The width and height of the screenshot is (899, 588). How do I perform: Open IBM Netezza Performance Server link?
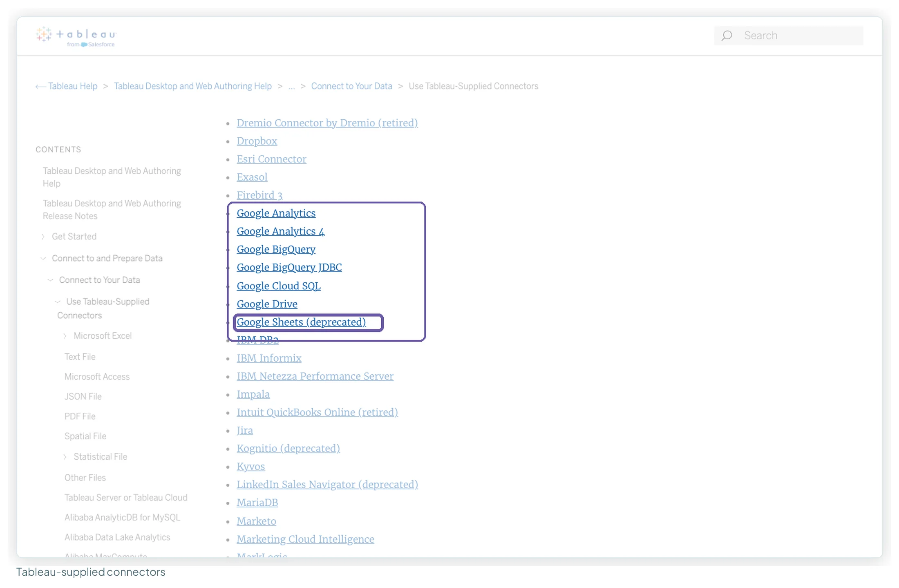[315, 376]
